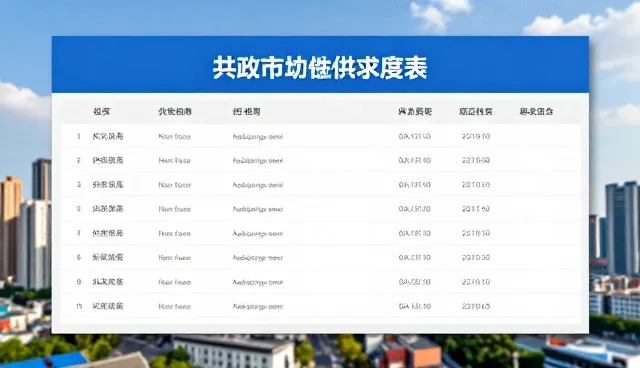The width and height of the screenshot is (640, 368).
Task: Select the row number 2 cell
Action: click(79, 160)
